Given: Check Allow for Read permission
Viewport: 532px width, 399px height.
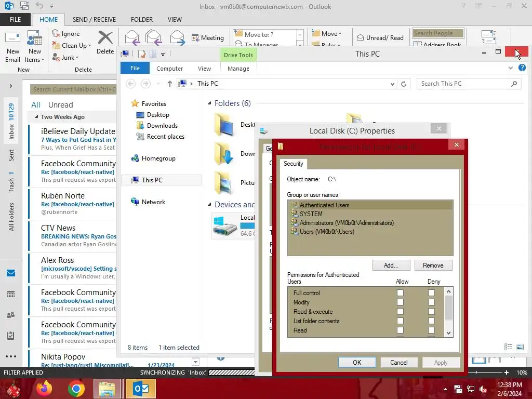Looking at the screenshot, I should tap(401, 330).
